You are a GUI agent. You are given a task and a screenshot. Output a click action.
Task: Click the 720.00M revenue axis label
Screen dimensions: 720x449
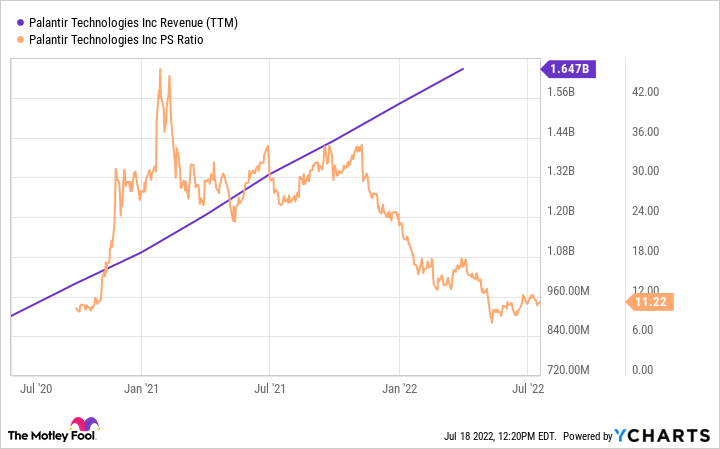tap(568, 370)
